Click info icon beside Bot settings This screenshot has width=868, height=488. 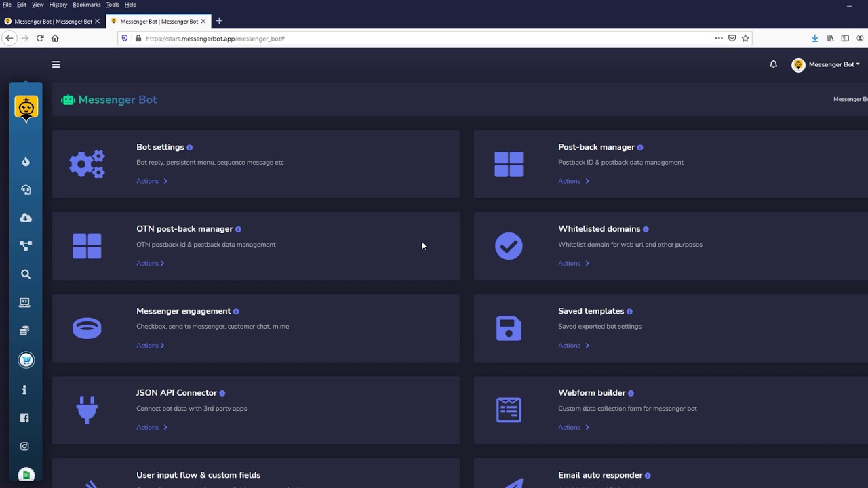click(189, 148)
